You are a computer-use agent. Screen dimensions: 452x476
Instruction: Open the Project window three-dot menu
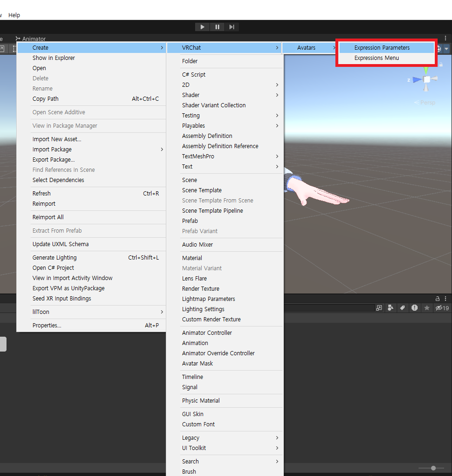point(445,299)
